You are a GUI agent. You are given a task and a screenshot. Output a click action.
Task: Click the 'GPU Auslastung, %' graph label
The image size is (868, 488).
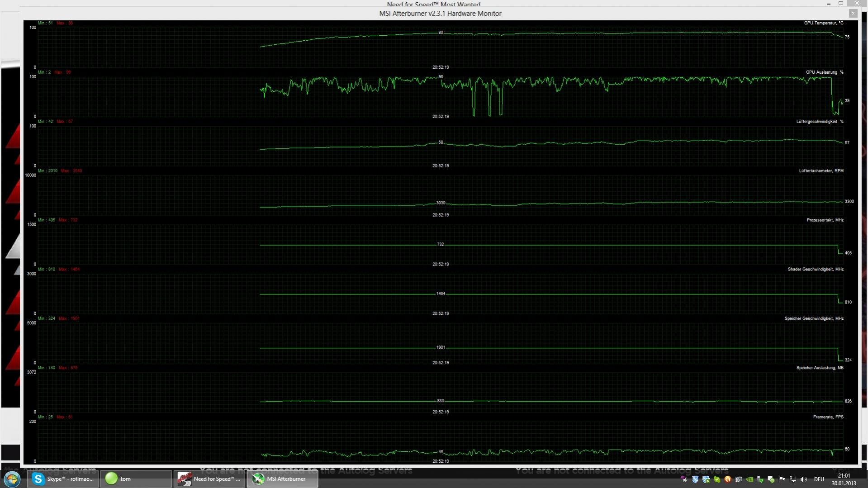tap(825, 72)
